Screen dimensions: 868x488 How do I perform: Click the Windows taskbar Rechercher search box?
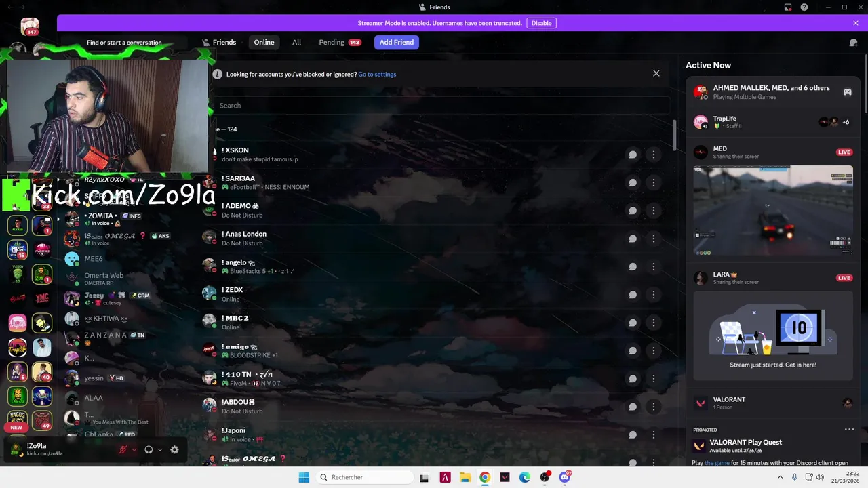point(365,477)
